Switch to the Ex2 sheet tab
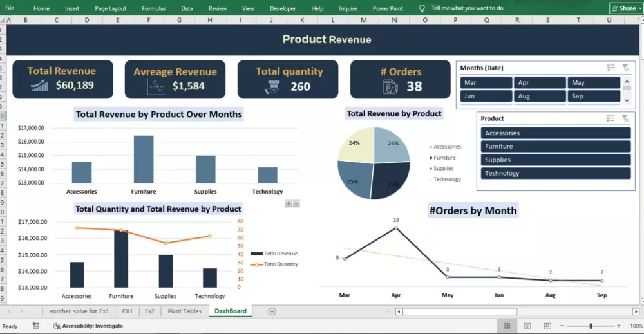The height and width of the screenshot is (334, 644). [149, 311]
